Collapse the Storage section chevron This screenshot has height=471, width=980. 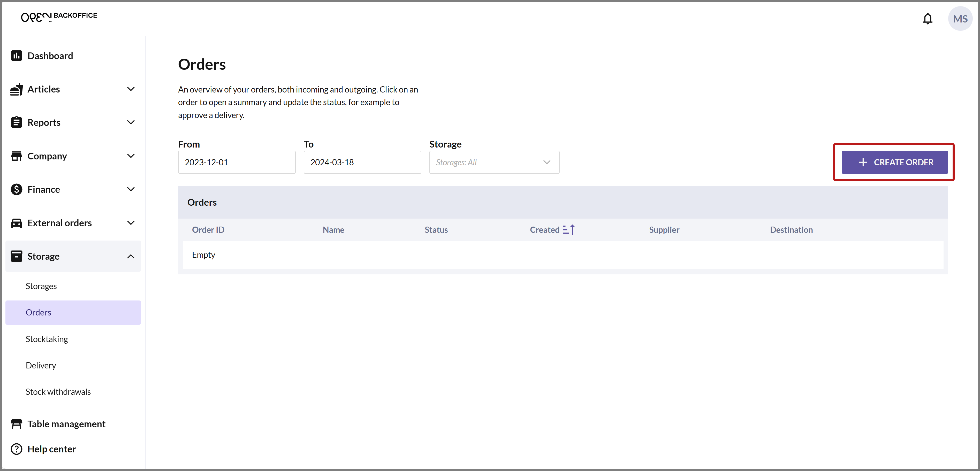[131, 256]
